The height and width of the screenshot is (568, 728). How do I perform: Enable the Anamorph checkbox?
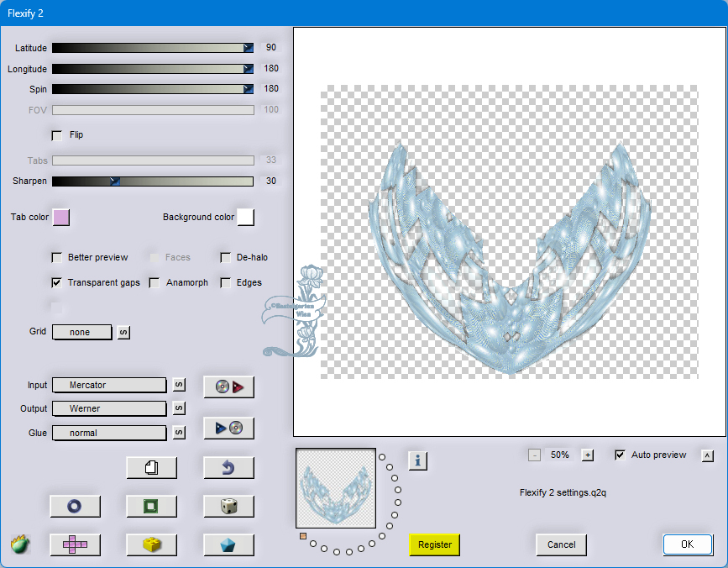tap(155, 282)
